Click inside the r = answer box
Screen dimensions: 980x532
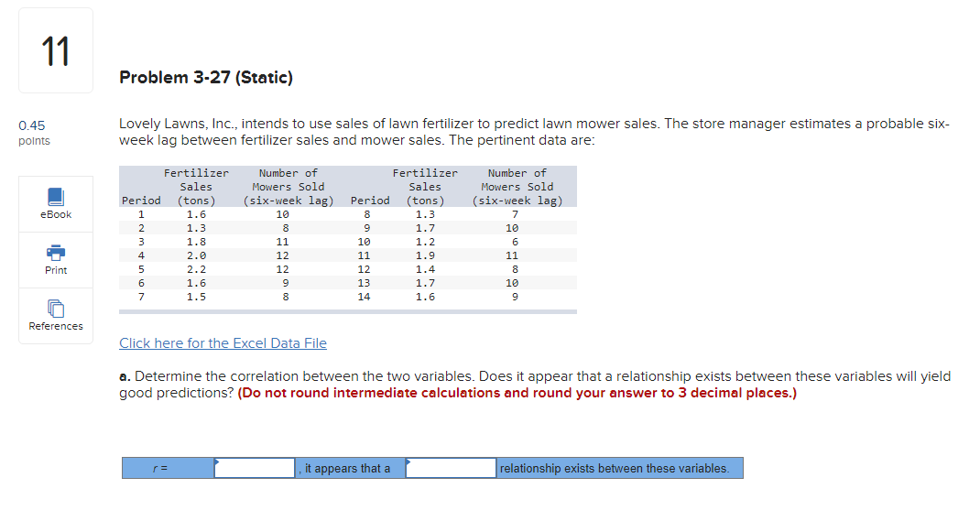pyautogui.click(x=255, y=467)
